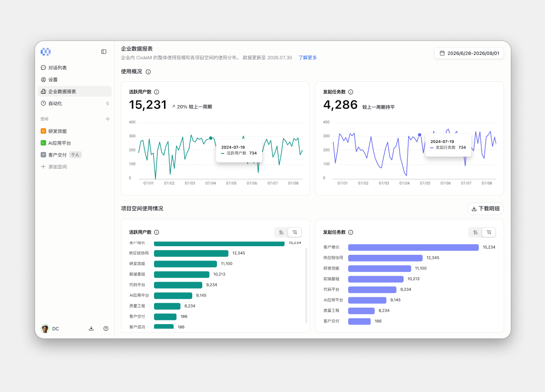545x392 pixels.
Task: Select descending sort in 活跃用户数 bar chart
Action: click(x=295, y=232)
